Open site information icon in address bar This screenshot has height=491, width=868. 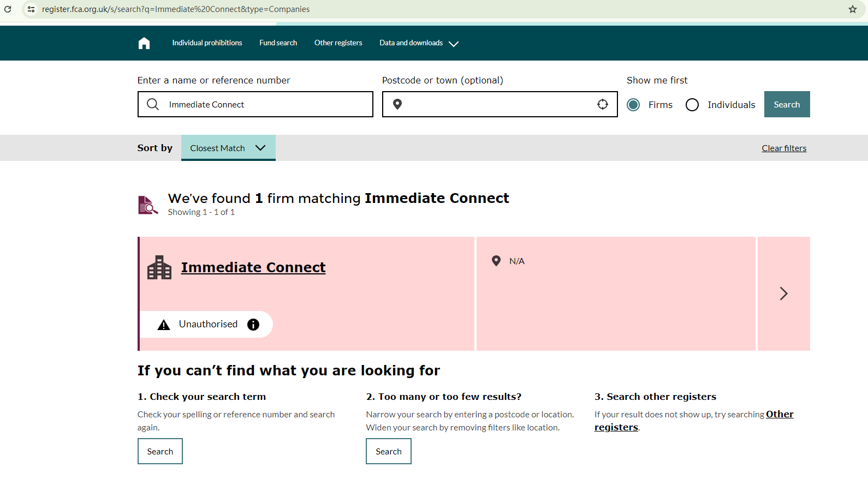pos(31,9)
